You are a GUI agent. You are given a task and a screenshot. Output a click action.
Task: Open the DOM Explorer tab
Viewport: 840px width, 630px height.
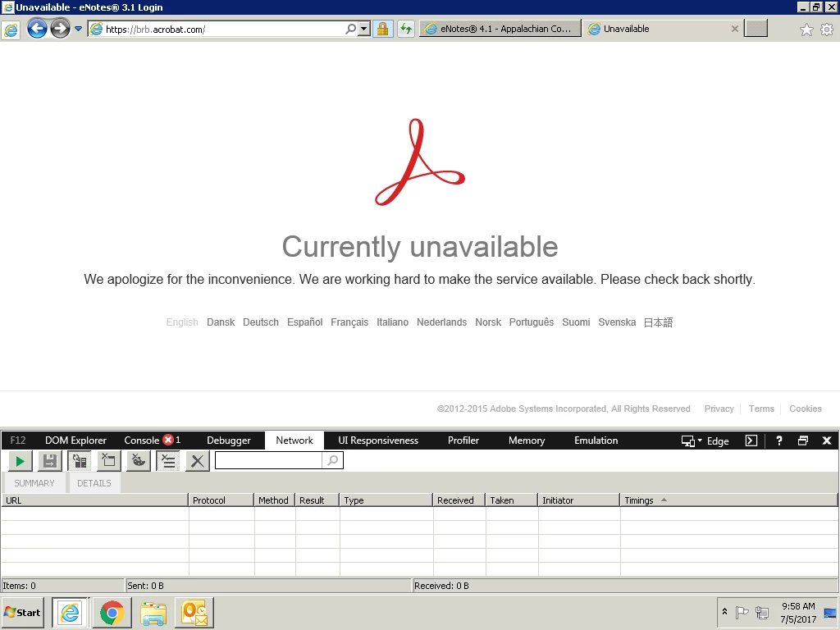click(x=75, y=441)
